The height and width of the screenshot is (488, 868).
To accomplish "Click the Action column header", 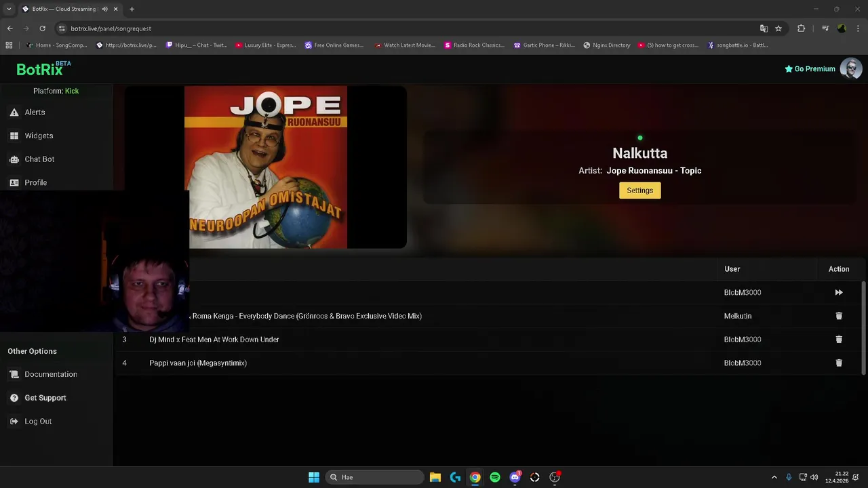I will point(839,269).
